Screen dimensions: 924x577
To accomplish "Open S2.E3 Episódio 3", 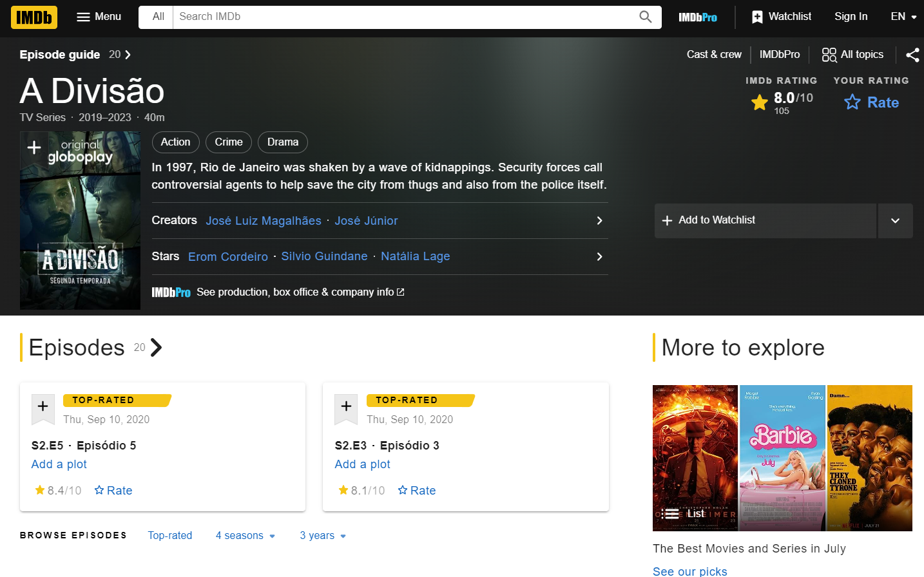I will coord(387,446).
